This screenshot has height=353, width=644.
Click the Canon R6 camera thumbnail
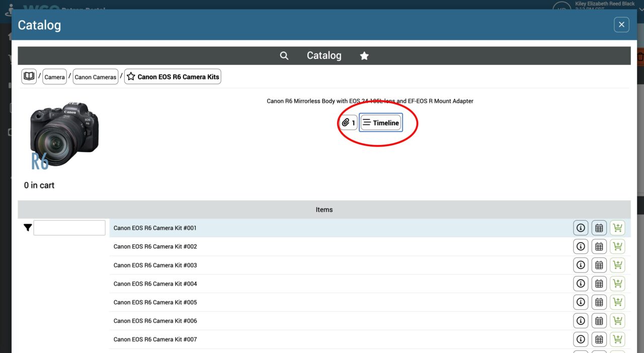64,135
